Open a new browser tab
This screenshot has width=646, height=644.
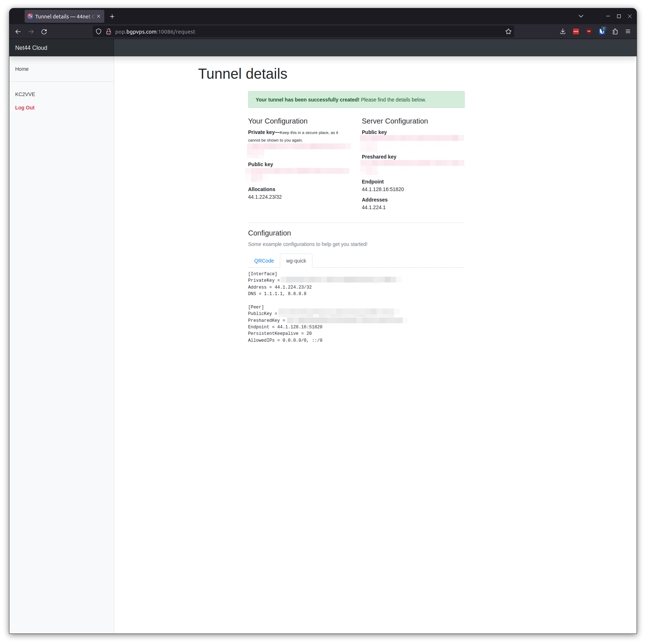tap(112, 17)
